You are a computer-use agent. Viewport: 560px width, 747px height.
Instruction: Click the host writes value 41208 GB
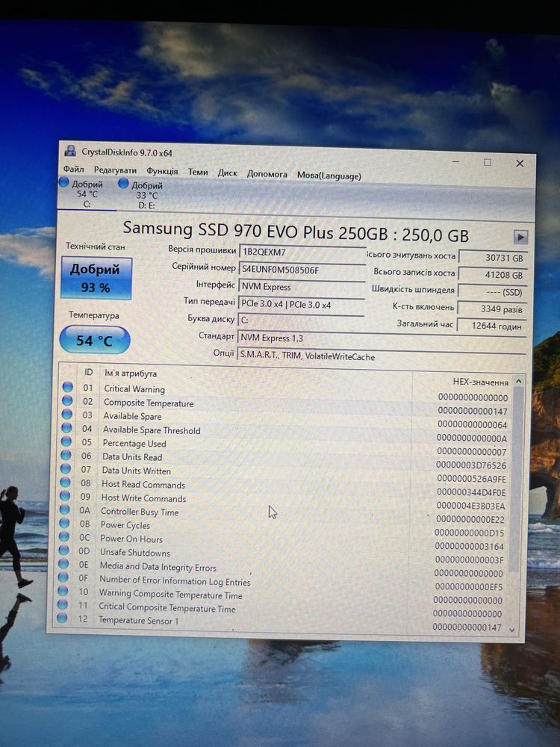[492, 275]
